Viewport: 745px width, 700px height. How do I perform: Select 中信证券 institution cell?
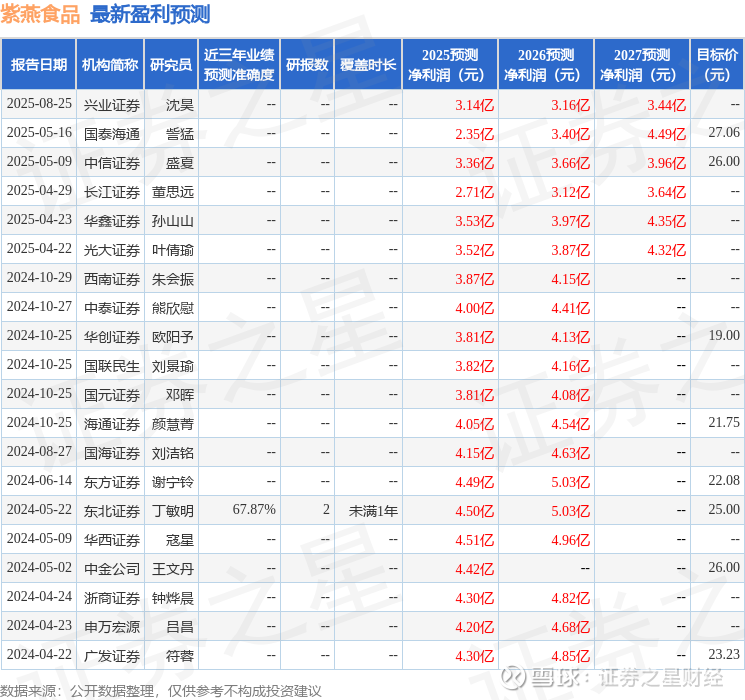112,163
